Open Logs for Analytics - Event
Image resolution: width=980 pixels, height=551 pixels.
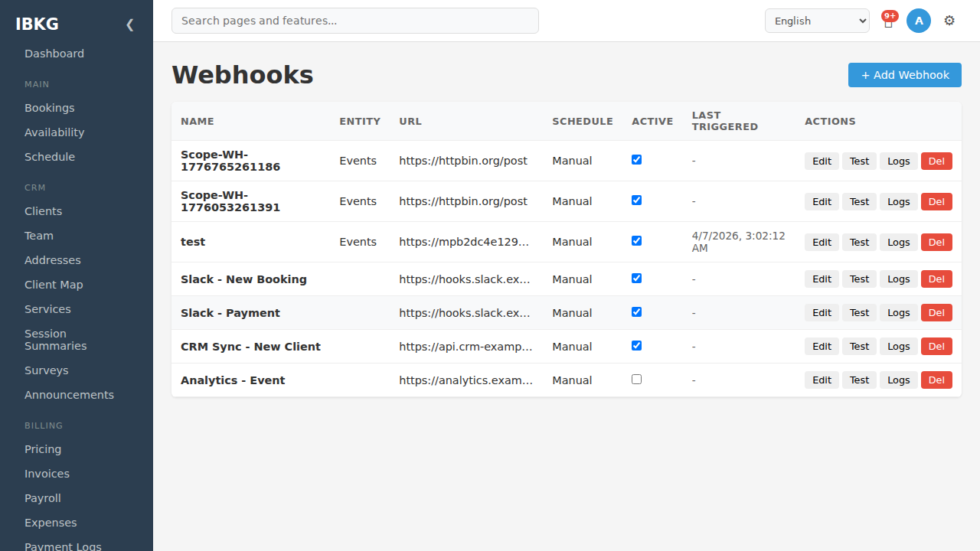[899, 380]
